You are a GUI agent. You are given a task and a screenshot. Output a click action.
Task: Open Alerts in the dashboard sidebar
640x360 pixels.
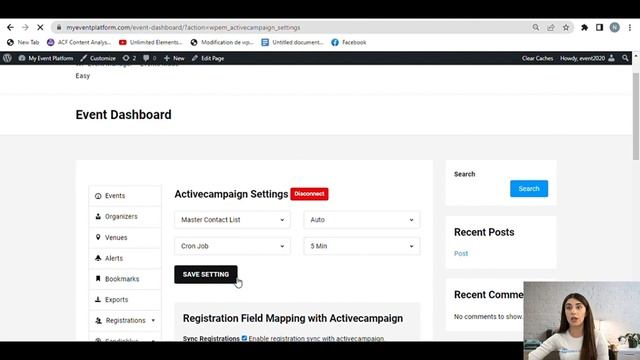[x=125, y=258]
